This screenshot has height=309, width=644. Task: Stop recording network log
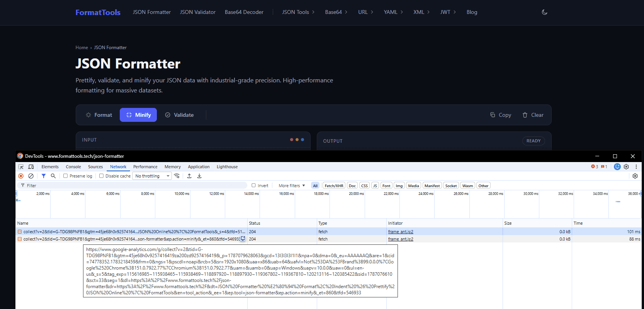click(21, 176)
